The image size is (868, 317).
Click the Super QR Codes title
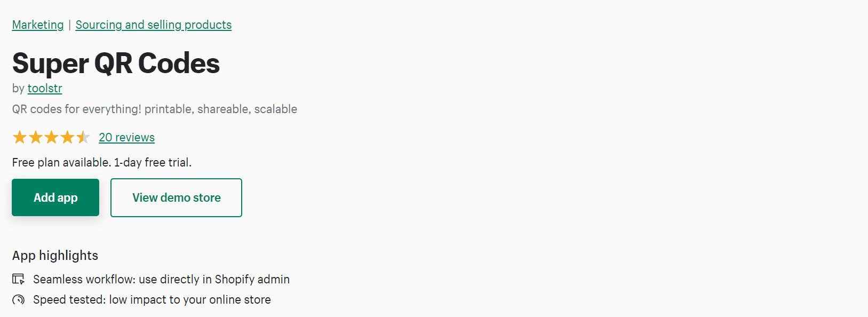116,64
